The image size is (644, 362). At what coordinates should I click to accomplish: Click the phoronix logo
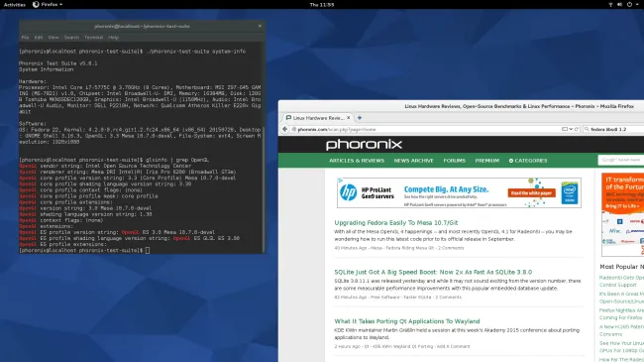[x=364, y=145]
